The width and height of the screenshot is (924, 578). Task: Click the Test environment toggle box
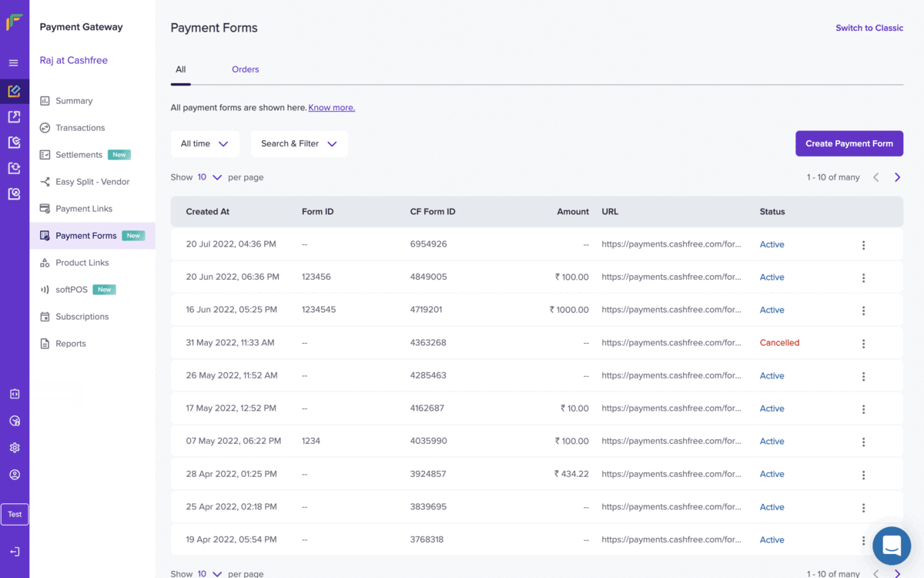click(x=15, y=514)
